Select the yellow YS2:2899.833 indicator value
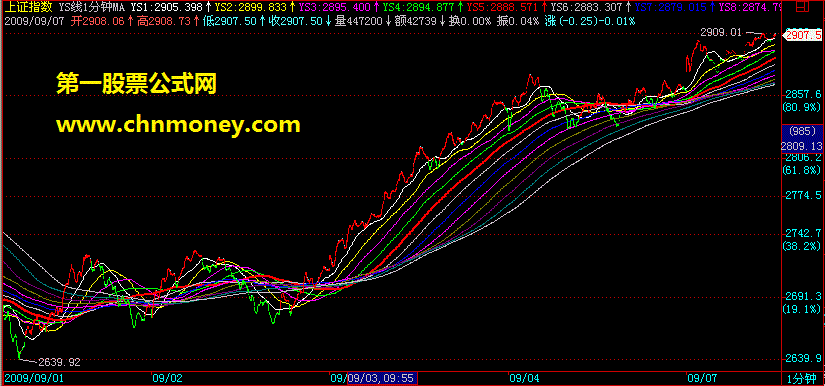Image resolution: width=825 pixels, height=386 pixels. click(251, 7)
